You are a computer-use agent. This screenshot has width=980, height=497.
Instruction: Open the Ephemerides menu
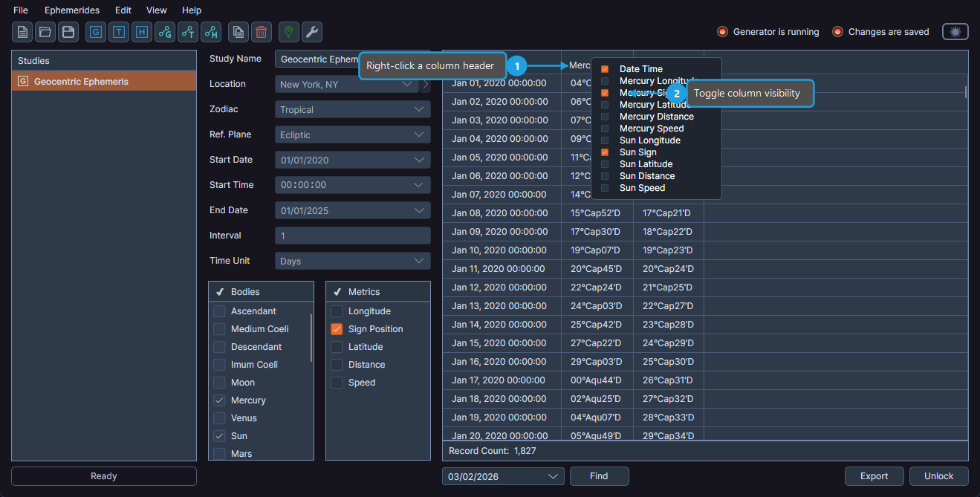tap(71, 10)
